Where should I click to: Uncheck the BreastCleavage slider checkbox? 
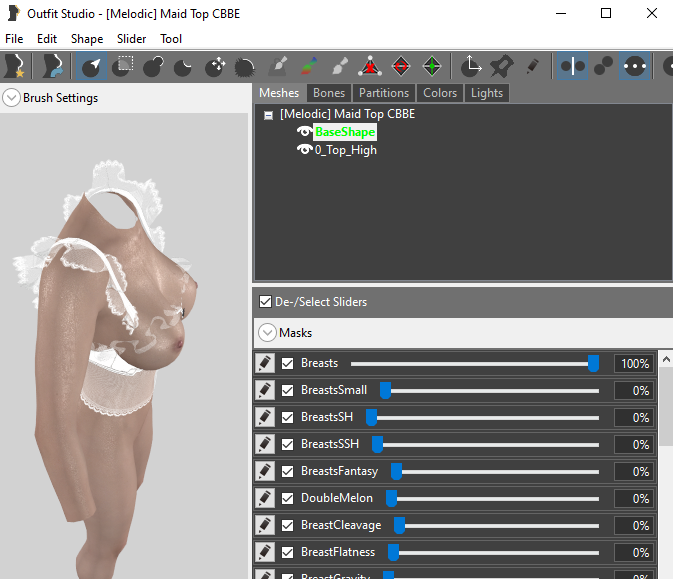tap(288, 526)
